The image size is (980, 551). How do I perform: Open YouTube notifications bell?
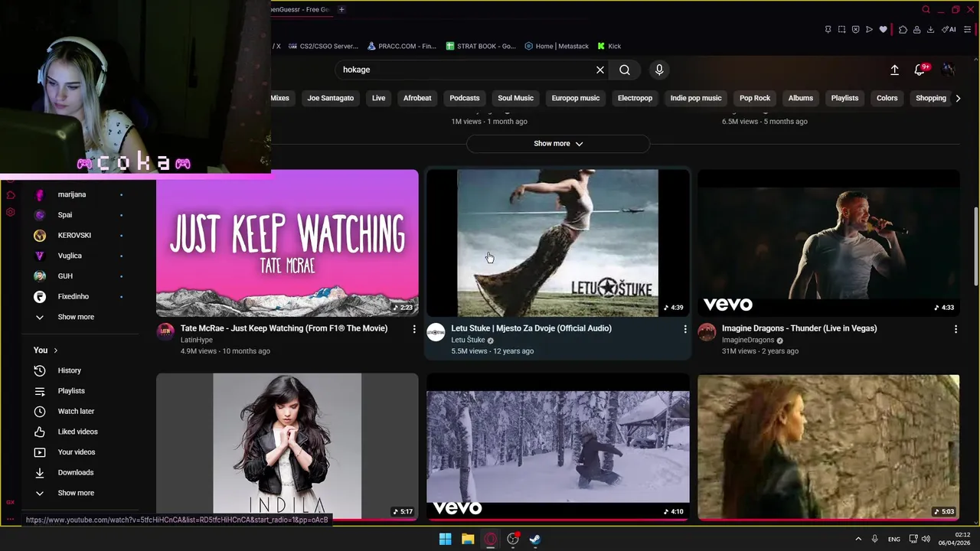click(920, 70)
